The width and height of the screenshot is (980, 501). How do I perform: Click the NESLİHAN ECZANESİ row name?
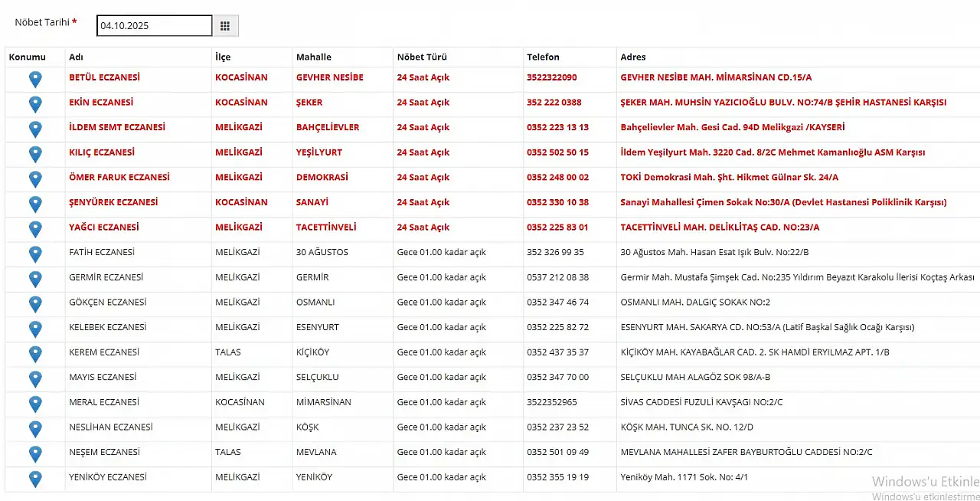point(111,427)
